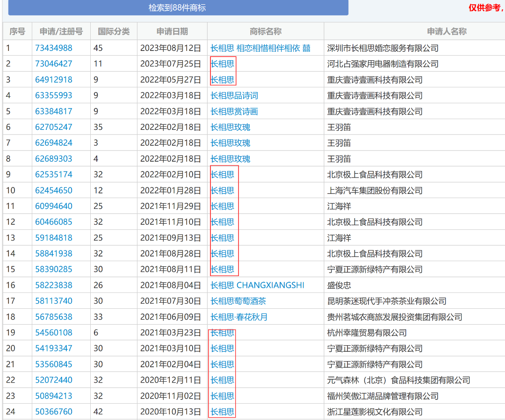This screenshot has width=505, height=420.
Task: Open 长相思玫瑰 trademark in class 35
Action: click(230, 127)
